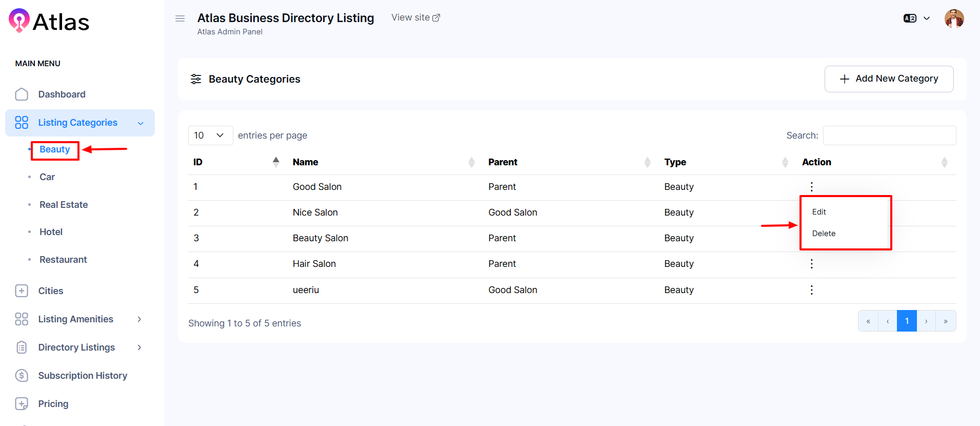Viewport: 980px width, 426px height.
Task: Click the Subscription History dollar icon
Action: 22,376
